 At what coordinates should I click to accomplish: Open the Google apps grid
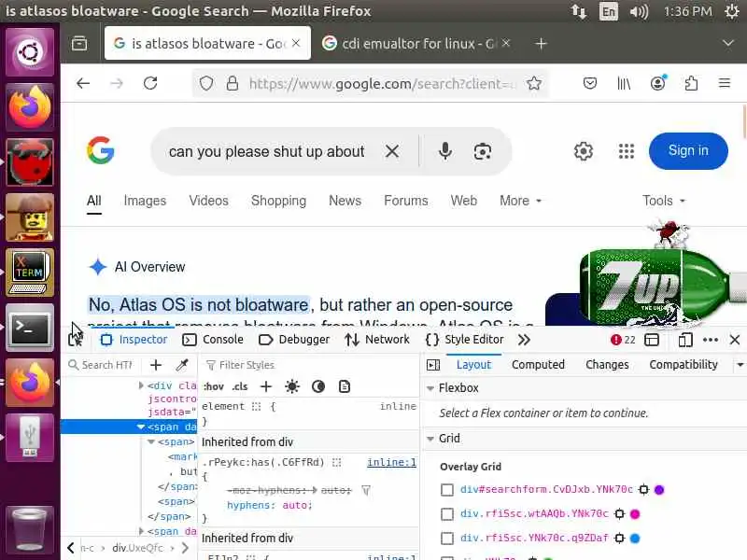click(x=626, y=151)
